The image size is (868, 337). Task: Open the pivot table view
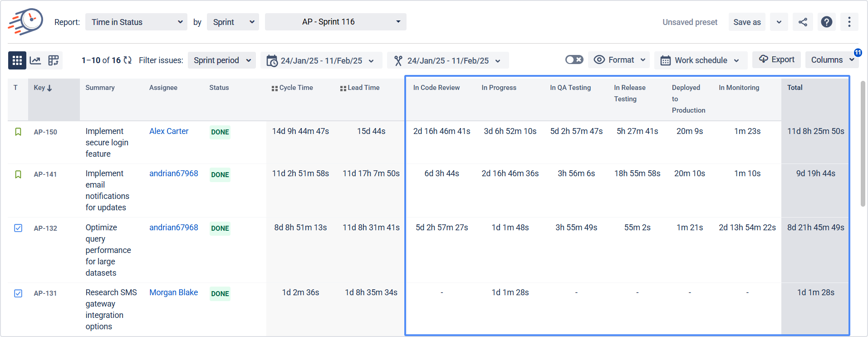tap(54, 60)
